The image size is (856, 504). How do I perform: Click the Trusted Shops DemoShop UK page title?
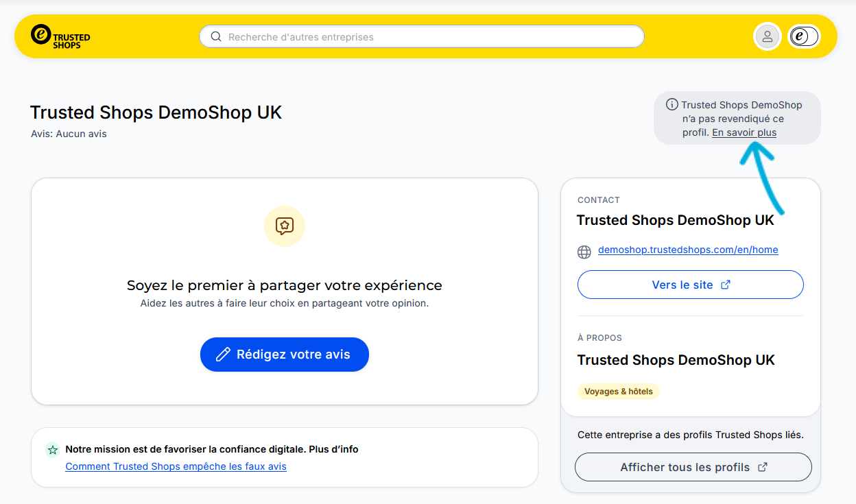[x=156, y=112]
